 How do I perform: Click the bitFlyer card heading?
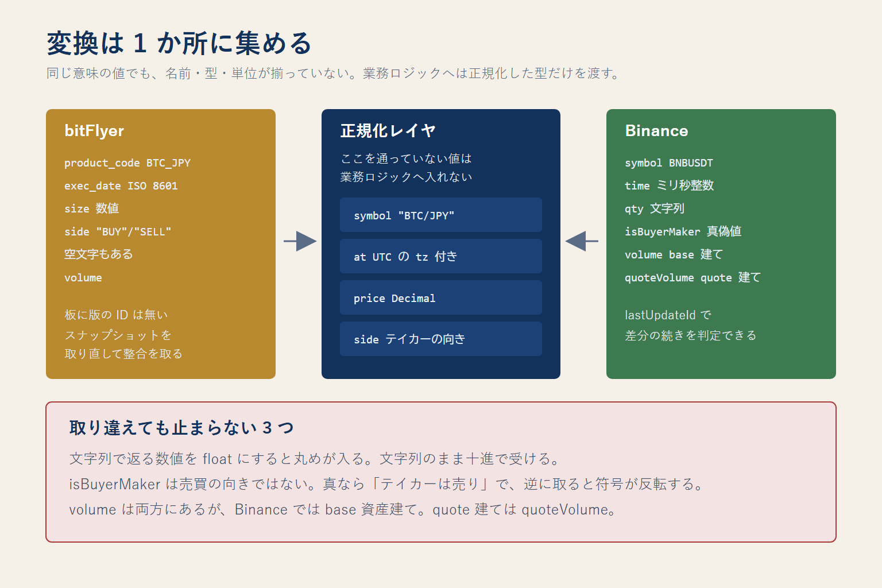(94, 131)
